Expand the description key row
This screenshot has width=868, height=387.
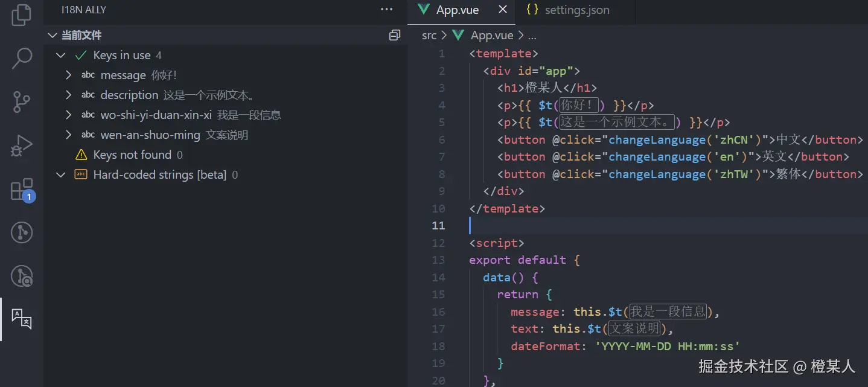[68, 95]
